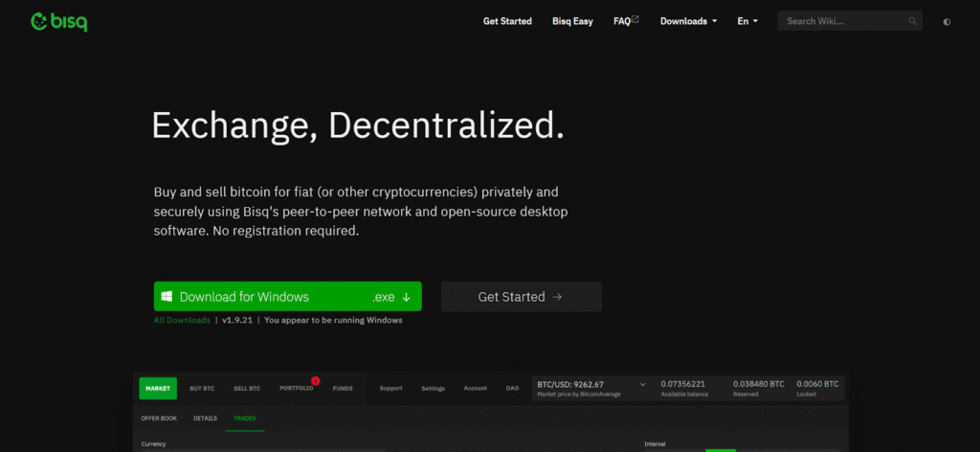
Task: Open the OFFER BOOK sub-tab
Action: click(x=159, y=418)
